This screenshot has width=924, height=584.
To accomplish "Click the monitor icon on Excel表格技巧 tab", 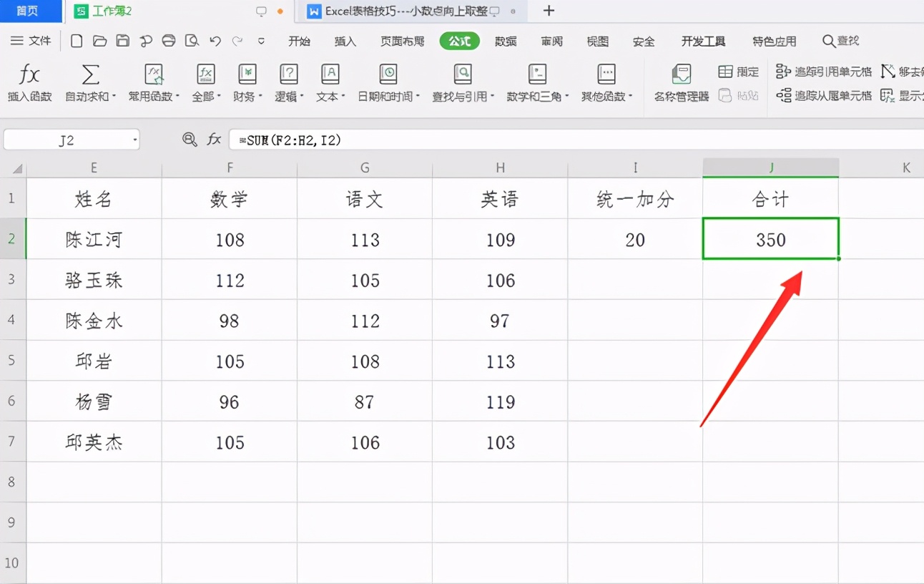I will click(x=494, y=11).
